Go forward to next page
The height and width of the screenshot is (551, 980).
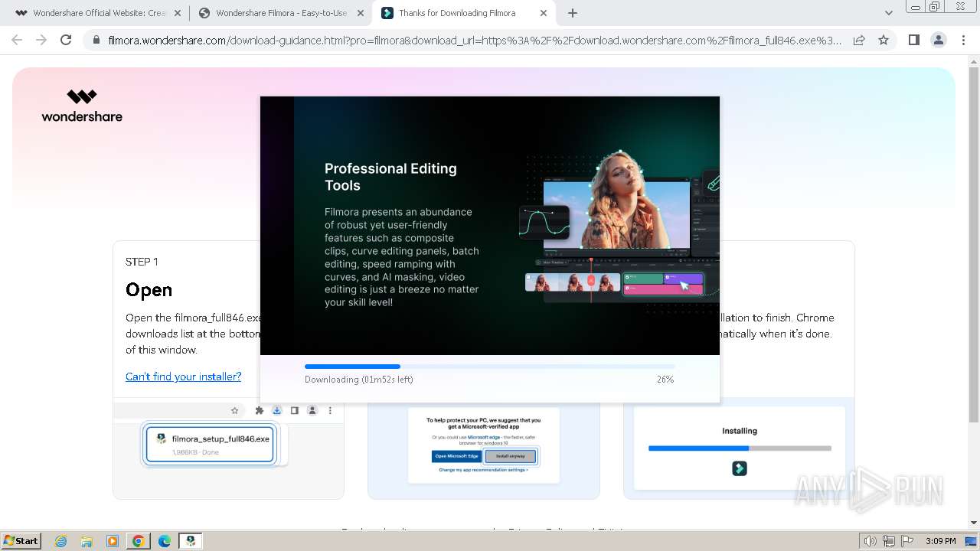coord(41,40)
